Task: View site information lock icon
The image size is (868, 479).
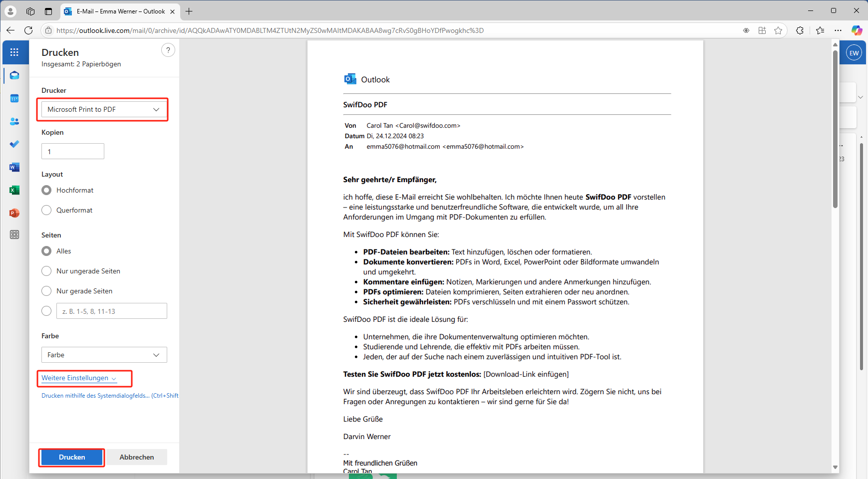Action: [x=48, y=30]
